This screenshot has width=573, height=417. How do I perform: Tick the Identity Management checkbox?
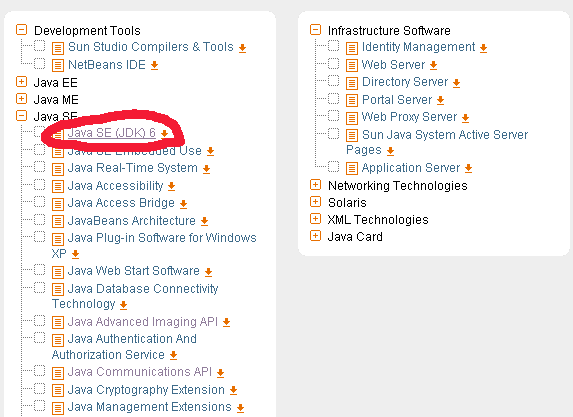tap(333, 46)
